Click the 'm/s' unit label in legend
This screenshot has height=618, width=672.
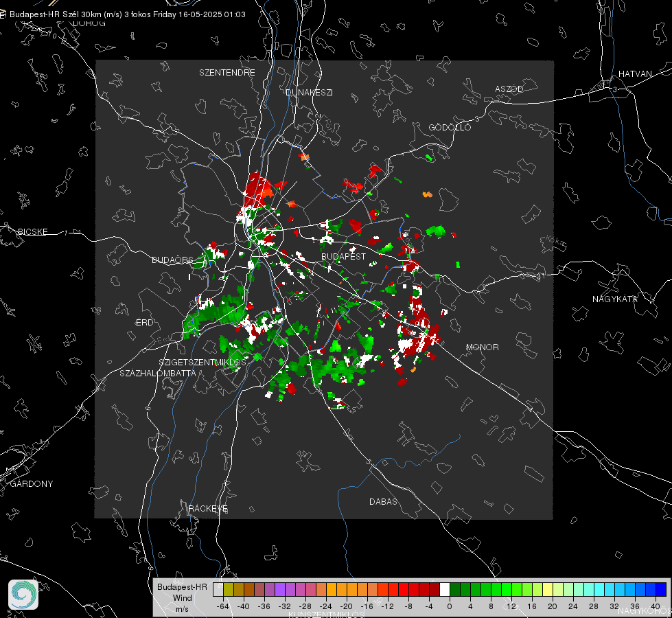click(x=182, y=609)
